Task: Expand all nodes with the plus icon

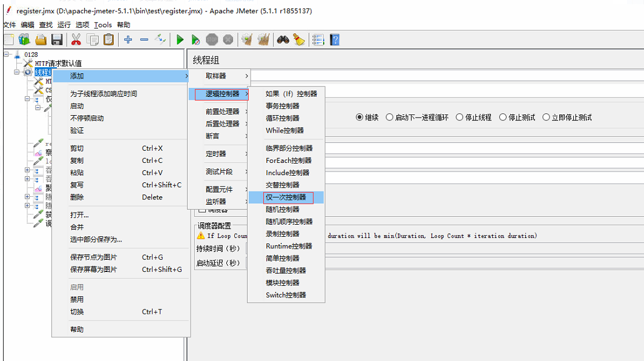Action: tap(128, 40)
